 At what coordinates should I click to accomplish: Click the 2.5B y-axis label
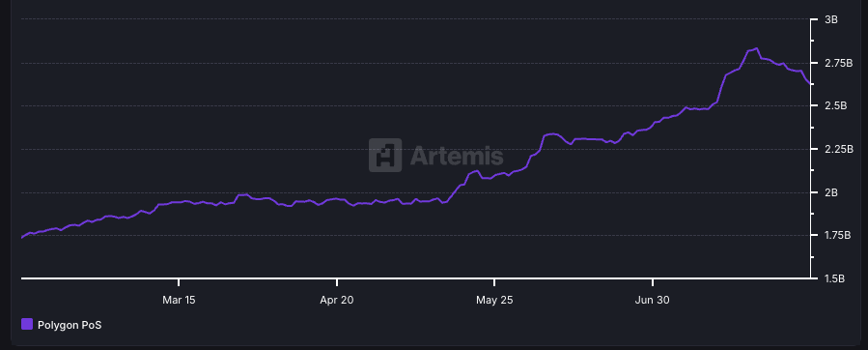(836, 106)
